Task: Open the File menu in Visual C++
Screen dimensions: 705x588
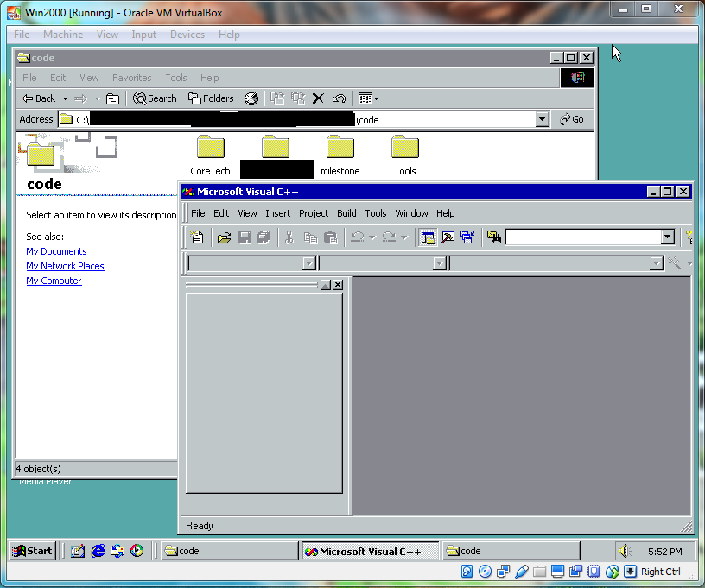Action: [x=198, y=213]
